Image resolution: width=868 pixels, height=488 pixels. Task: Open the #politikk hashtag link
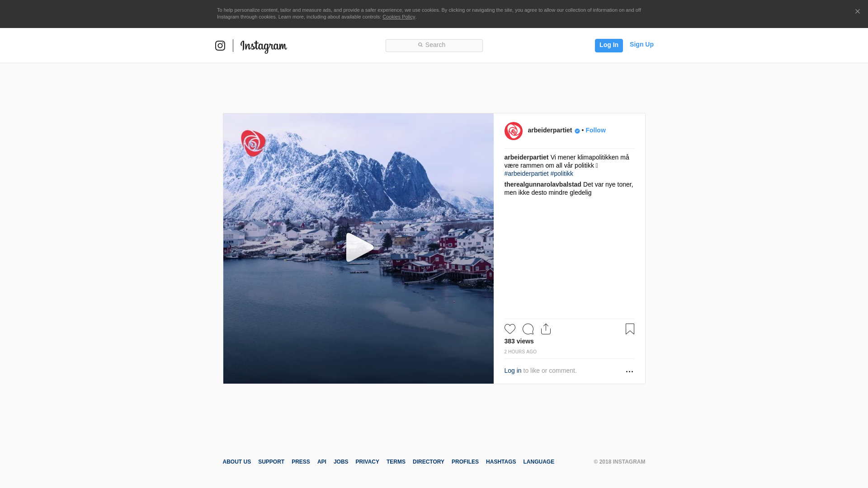562,174
